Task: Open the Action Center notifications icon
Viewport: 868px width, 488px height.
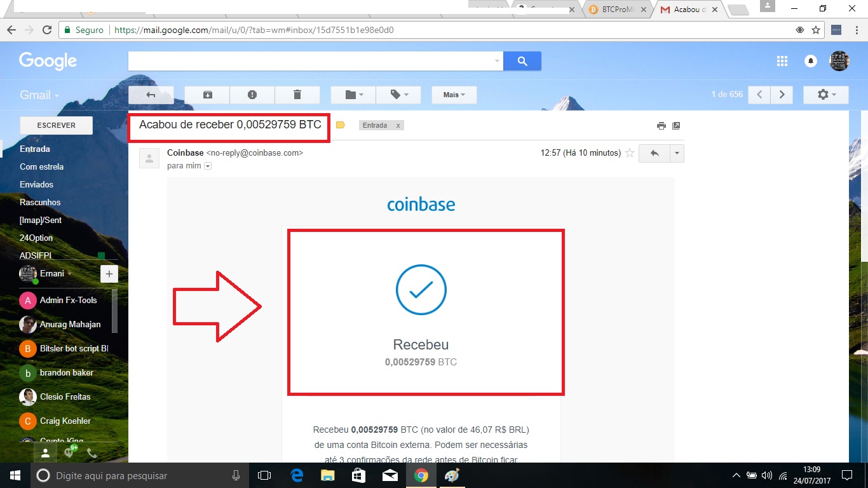Action: coord(847,475)
